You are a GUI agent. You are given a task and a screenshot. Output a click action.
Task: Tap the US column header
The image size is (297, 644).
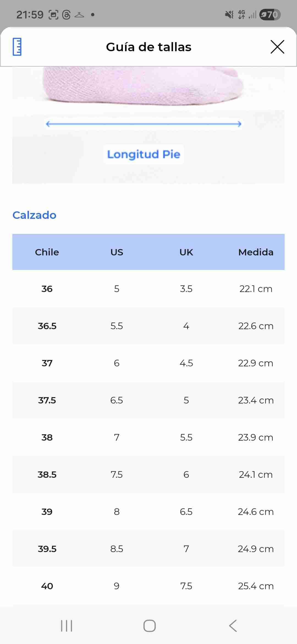pos(117,252)
